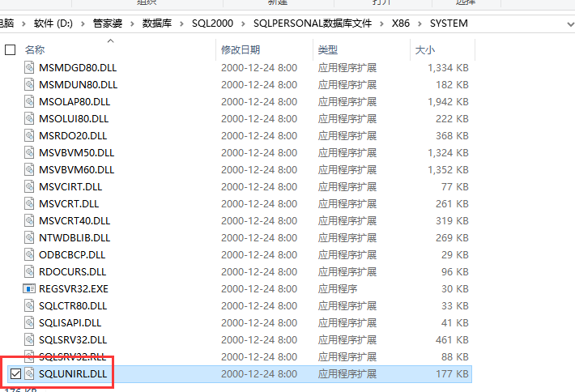
Task: Toggle the select-all checkbox in header
Action: [11, 49]
